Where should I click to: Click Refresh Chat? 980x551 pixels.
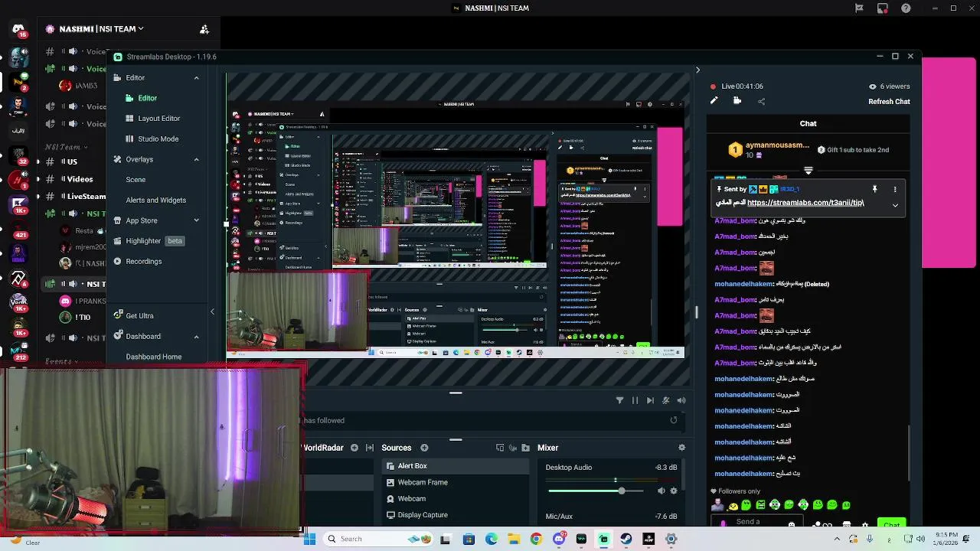[x=889, y=102]
